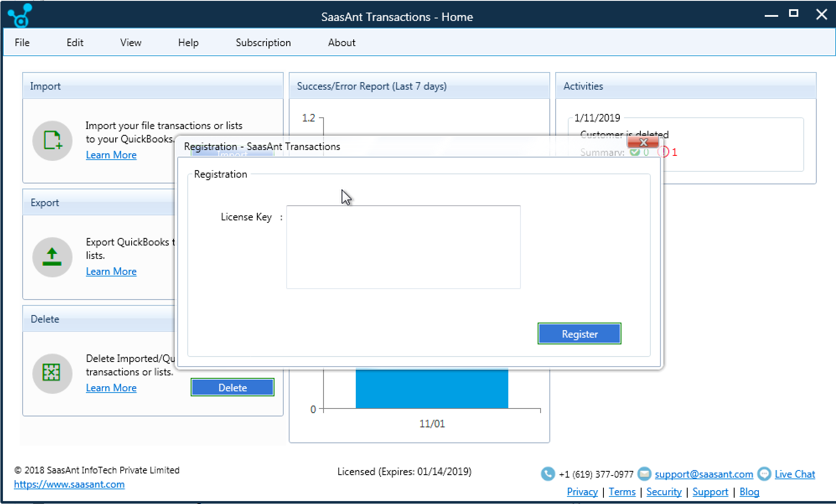This screenshot has height=504, width=836.
Task: Select the Import file icon
Action: click(52, 141)
